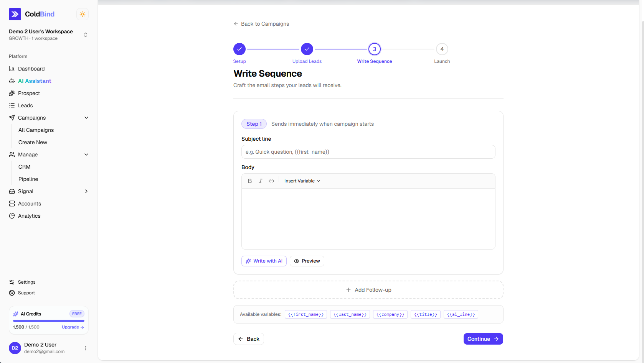The width and height of the screenshot is (644, 363).
Task: Click the Prospect sparkle icon
Action: click(x=12, y=93)
